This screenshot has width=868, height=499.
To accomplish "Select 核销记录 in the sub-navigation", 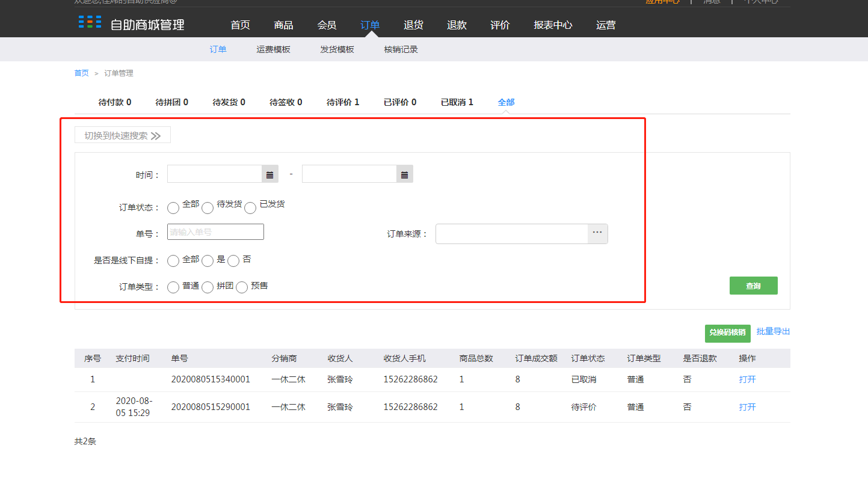I will coord(401,49).
